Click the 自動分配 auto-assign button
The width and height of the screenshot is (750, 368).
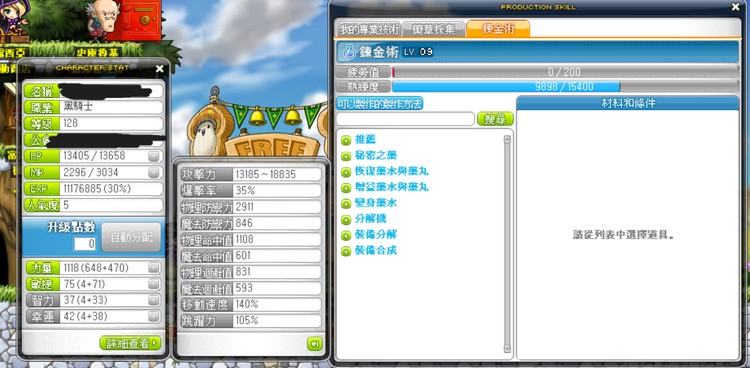click(131, 237)
